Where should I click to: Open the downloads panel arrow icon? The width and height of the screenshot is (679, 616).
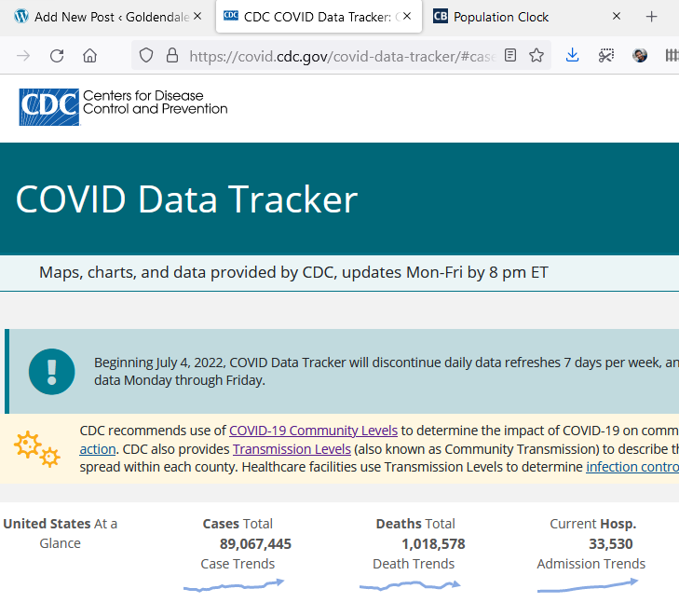[x=572, y=55]
